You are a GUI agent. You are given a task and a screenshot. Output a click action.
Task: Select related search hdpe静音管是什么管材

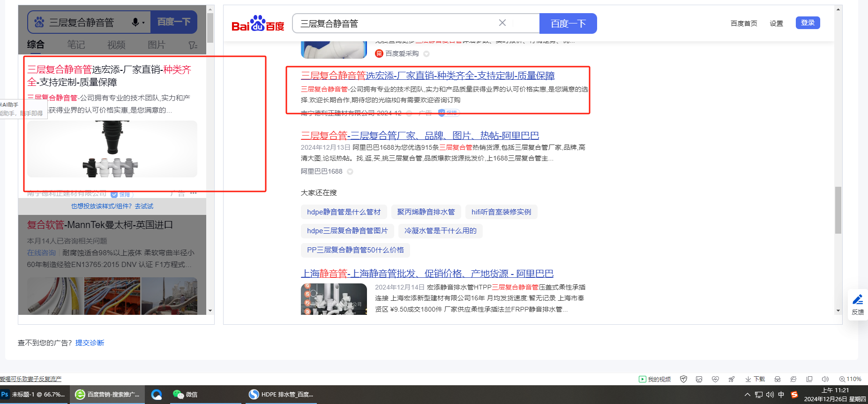click(344, 212)
